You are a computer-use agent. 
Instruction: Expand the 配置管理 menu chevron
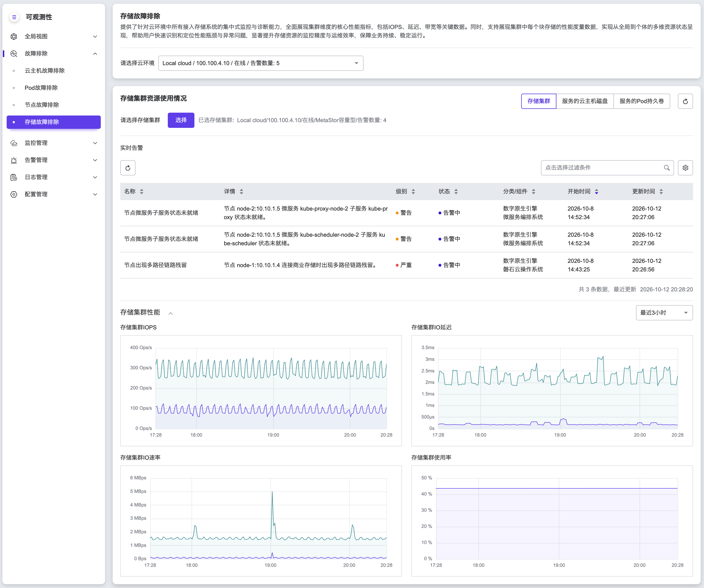(x=95, y=194)
